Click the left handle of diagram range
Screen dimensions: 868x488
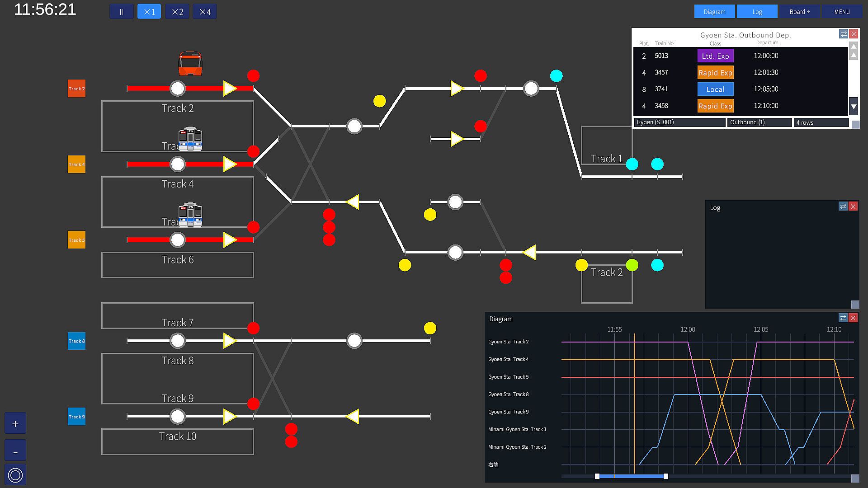click(597, 476)
